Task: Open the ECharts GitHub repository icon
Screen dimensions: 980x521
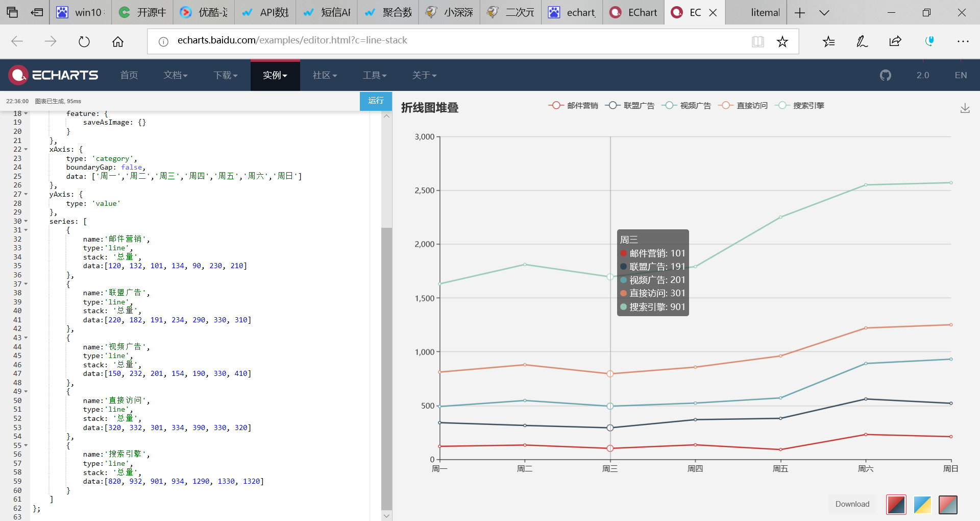Action: [885, 75]
